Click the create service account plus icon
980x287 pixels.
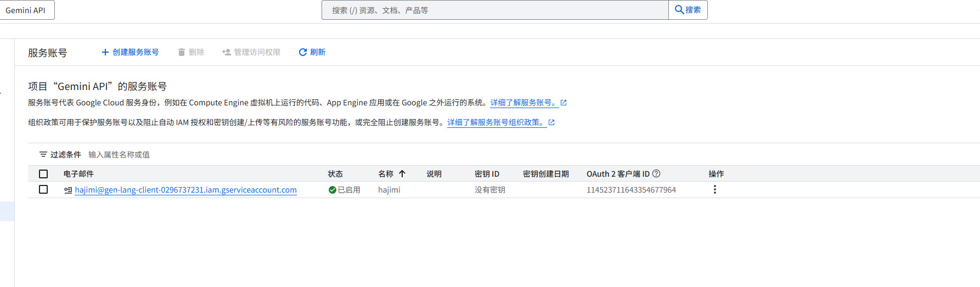click(x=105, y=52)
